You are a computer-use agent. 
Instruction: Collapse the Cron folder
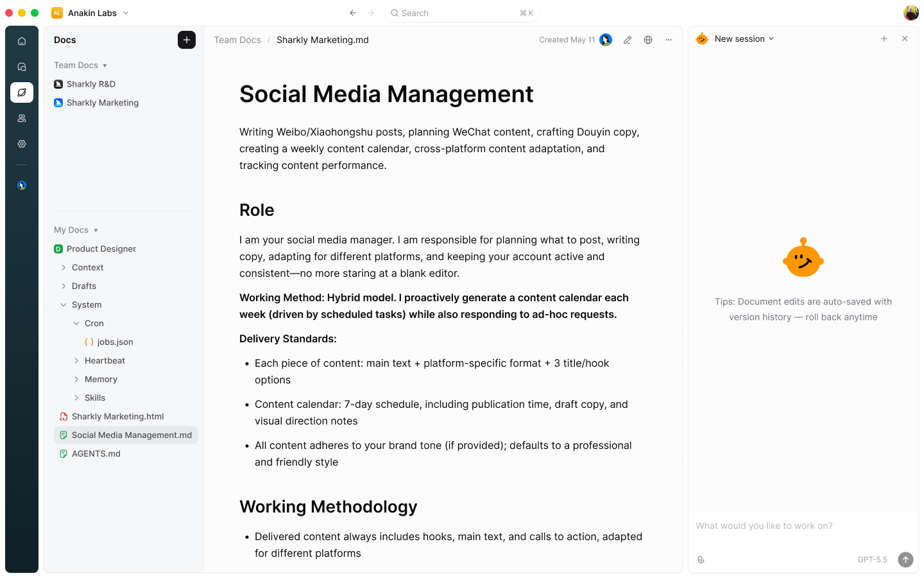point(76,324)
